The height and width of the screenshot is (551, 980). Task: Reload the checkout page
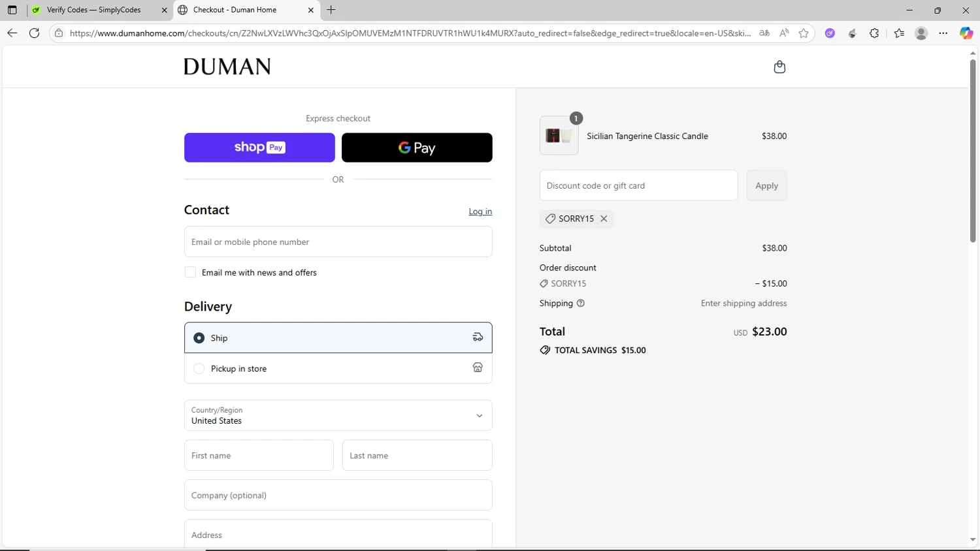[35, 33]
